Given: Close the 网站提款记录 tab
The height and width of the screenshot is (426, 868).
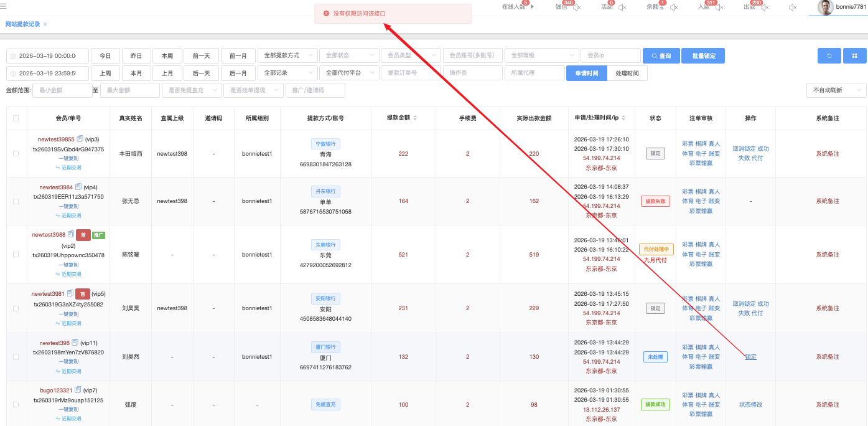Looking at the screenshot, I should click(x=45, y=24).
